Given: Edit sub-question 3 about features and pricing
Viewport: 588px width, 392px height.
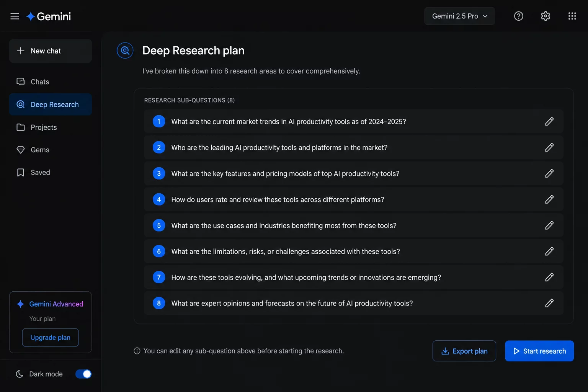Looking at the screenshot, I should click(549, 173).
